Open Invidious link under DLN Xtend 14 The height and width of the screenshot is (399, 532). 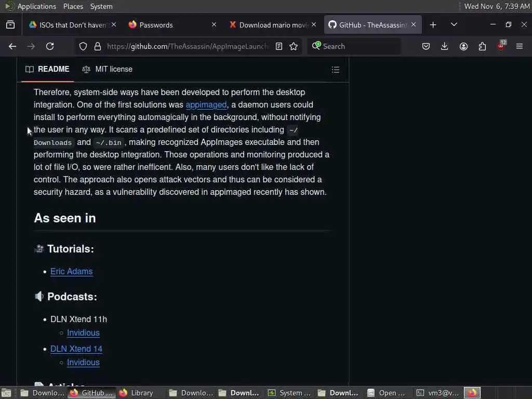pos(83,362)
